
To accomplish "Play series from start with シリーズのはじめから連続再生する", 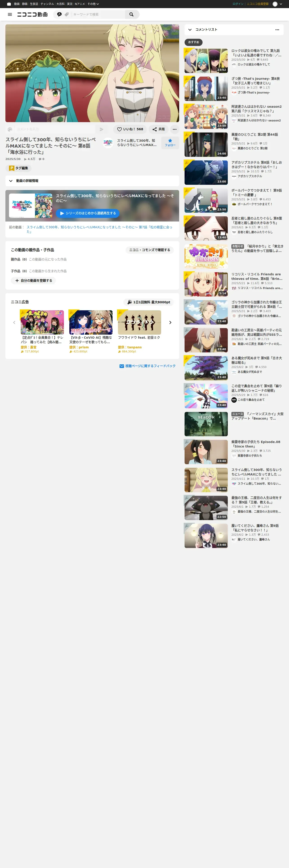I will [88, 213].
